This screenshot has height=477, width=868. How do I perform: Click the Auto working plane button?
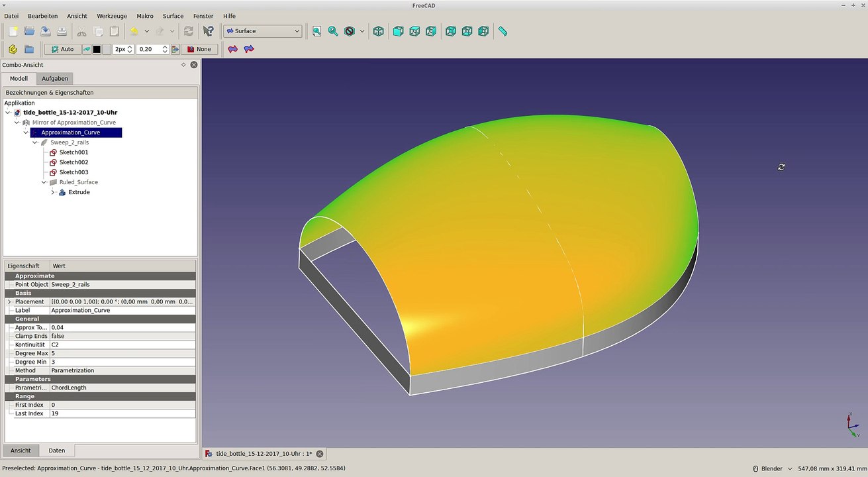pyautogui.click(x=63, y=49)
